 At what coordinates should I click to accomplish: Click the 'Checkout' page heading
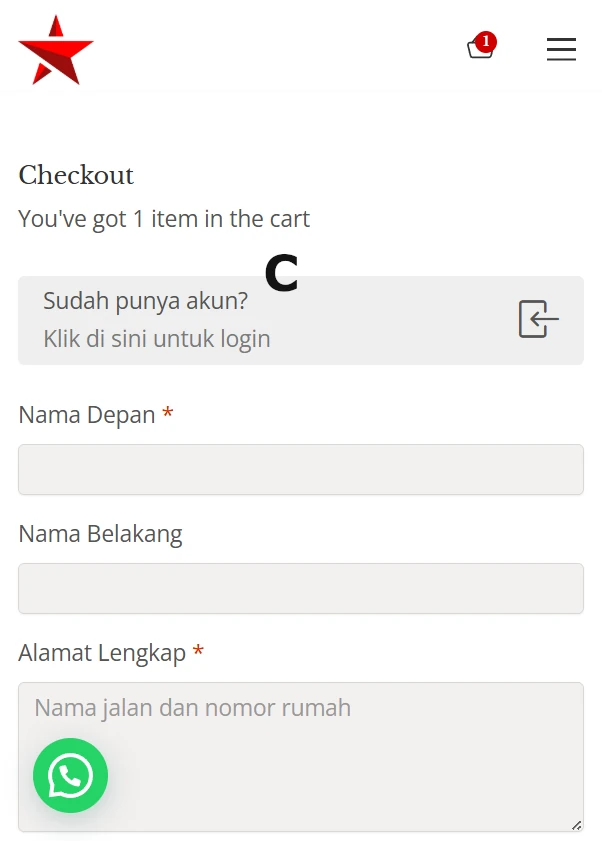point(76,176)
